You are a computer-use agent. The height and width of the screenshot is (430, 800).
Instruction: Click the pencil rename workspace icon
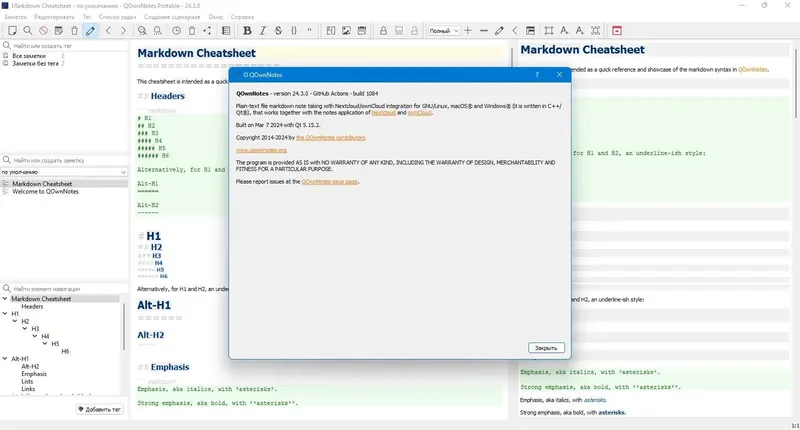pyautogui.click(x=499, y=31)
